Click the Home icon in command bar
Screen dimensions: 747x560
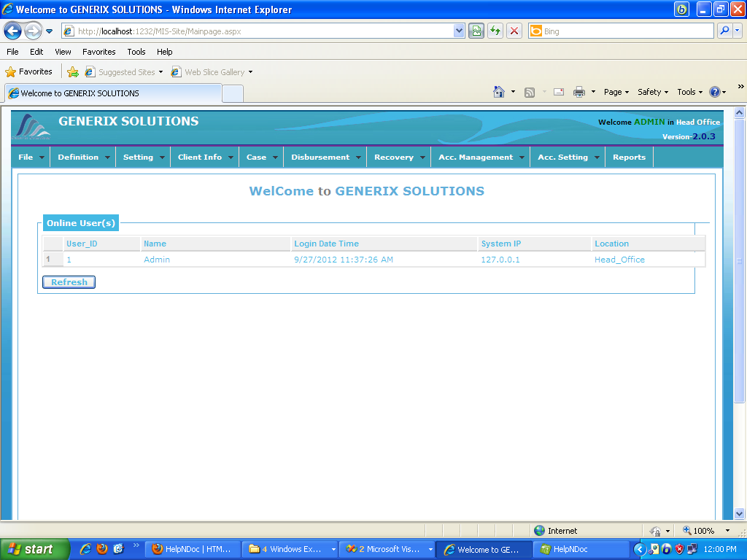(x=499, y=92)
